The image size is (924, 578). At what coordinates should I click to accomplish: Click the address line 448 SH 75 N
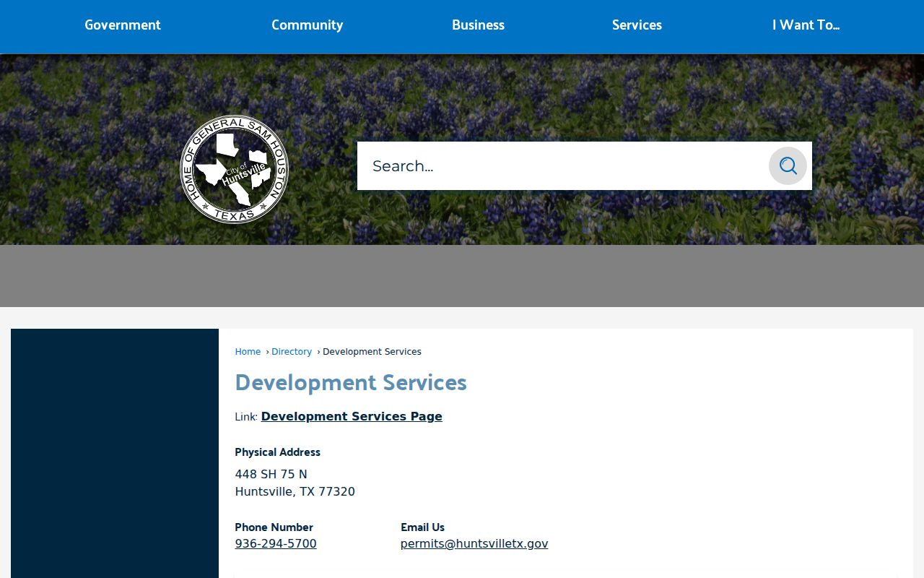271,475
